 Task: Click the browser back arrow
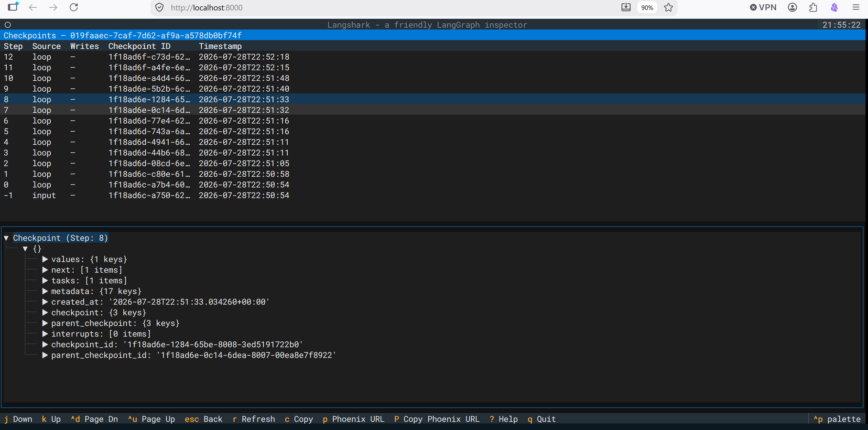(x=33, y=7)
